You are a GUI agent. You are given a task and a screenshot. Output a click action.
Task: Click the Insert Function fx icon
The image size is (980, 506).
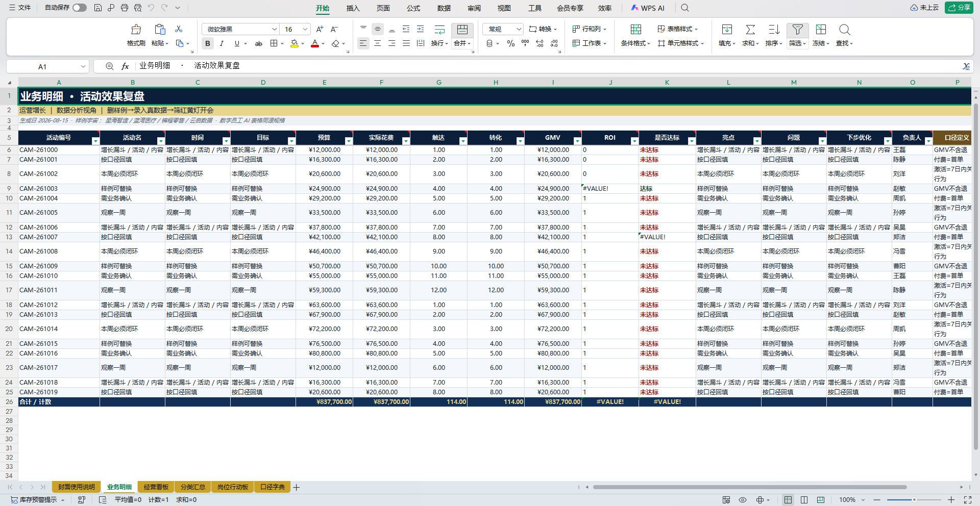click(125, 66)
